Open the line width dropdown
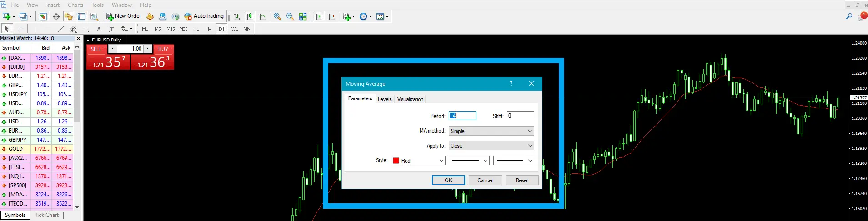 [x=513, y=161]
